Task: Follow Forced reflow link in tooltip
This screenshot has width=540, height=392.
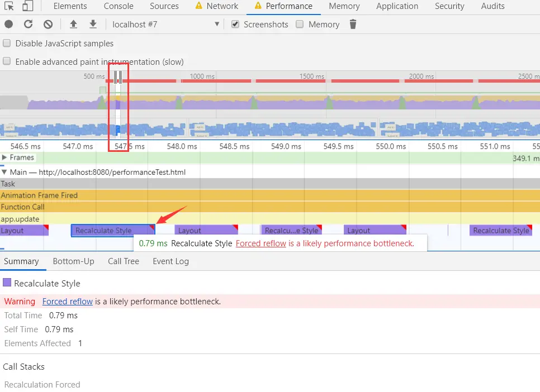Action: pos(260,243)
